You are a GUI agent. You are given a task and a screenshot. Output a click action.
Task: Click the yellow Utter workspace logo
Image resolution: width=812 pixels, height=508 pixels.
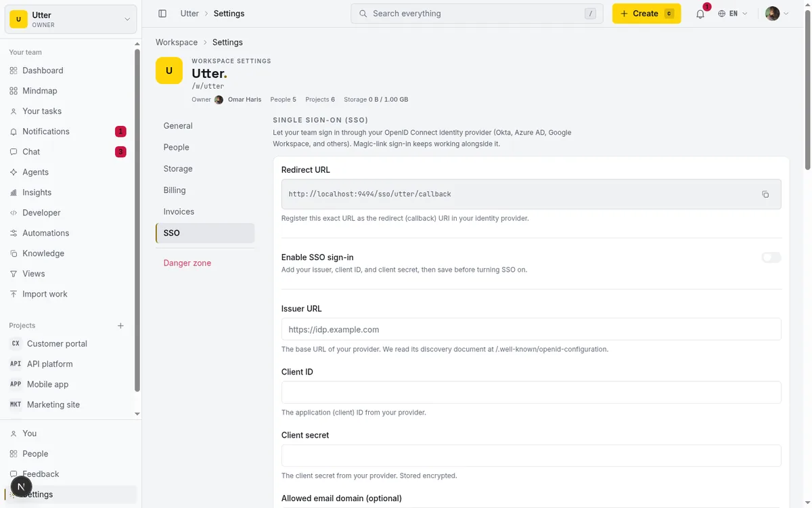point(169,70)
